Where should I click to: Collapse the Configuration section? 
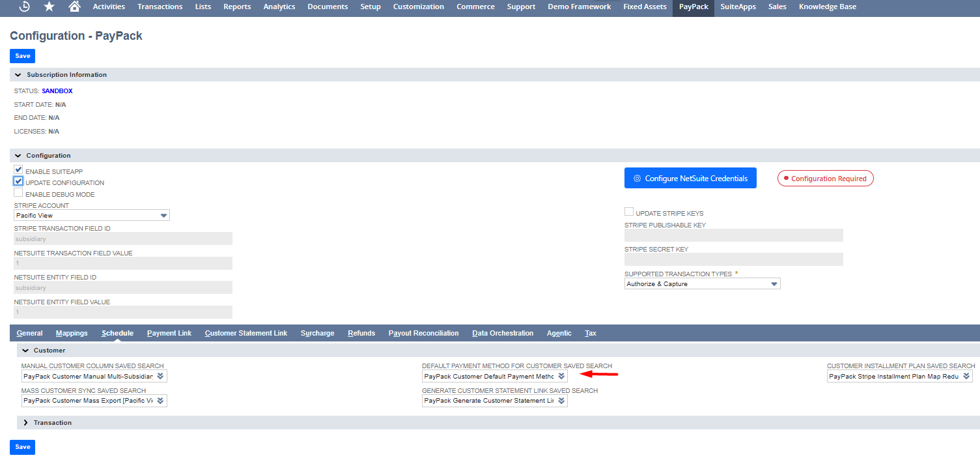(18, 156)
